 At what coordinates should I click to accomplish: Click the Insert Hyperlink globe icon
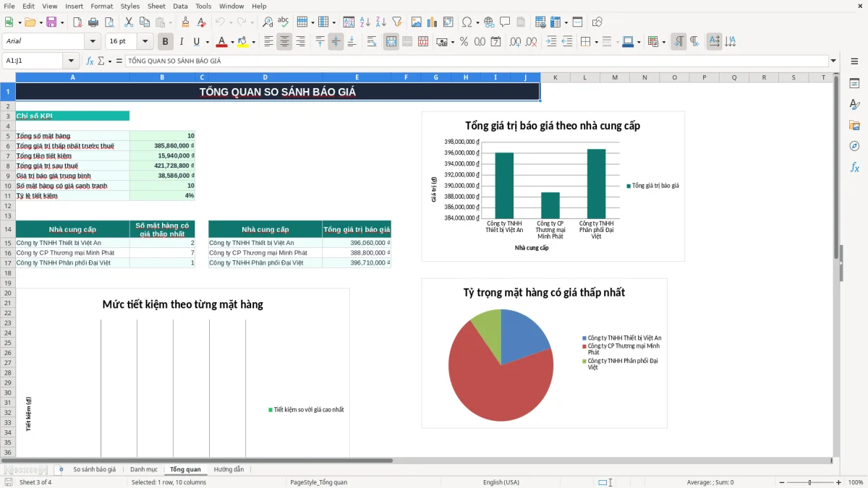(489, 22)
